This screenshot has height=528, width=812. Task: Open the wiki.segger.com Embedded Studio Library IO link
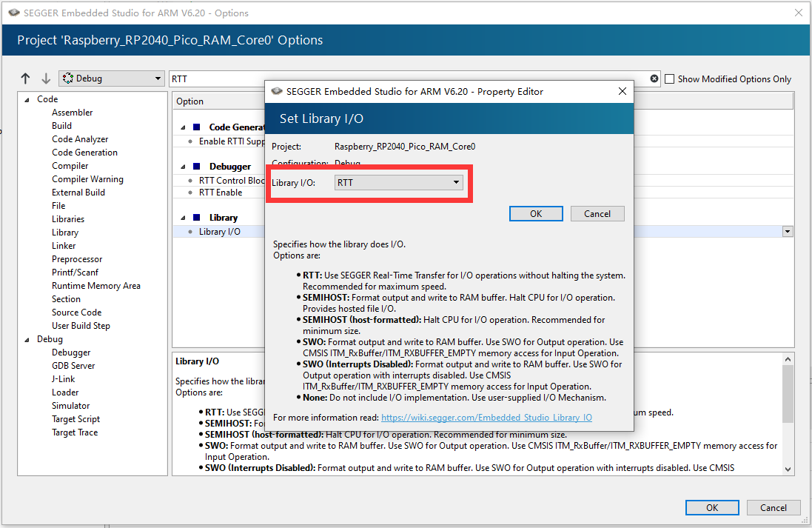pyautogui.click(x=486, y=418)
